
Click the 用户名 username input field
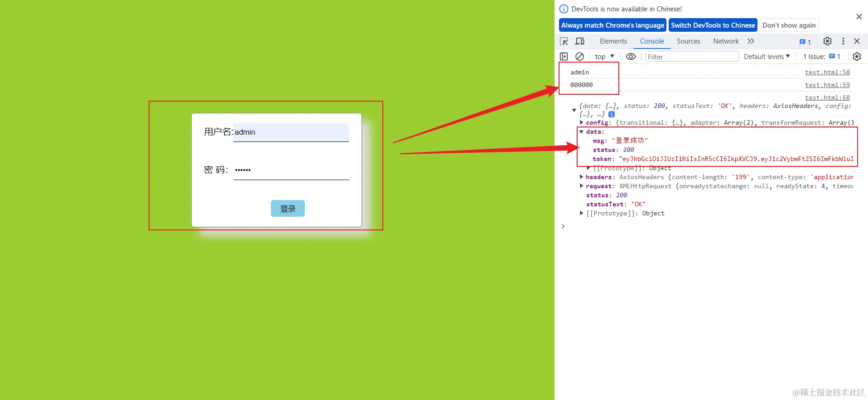click(291, 132)
